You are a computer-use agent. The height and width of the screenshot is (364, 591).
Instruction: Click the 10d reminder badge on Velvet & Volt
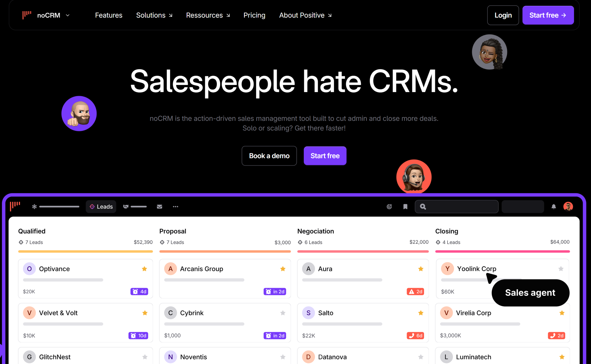tap(138, 336)
